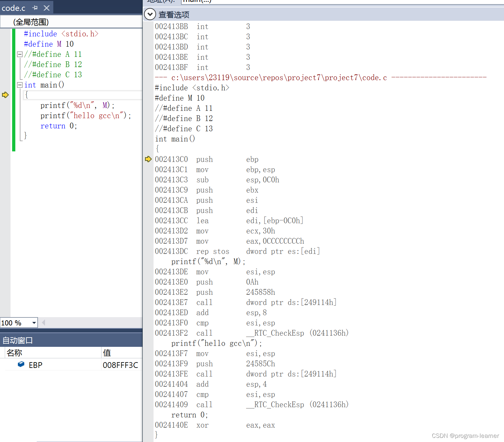504x442 pixels.
Task: Click disassembly line 002413C3 sub esp,0C0h
Action: pyautogui.click(x=217, y=180)
